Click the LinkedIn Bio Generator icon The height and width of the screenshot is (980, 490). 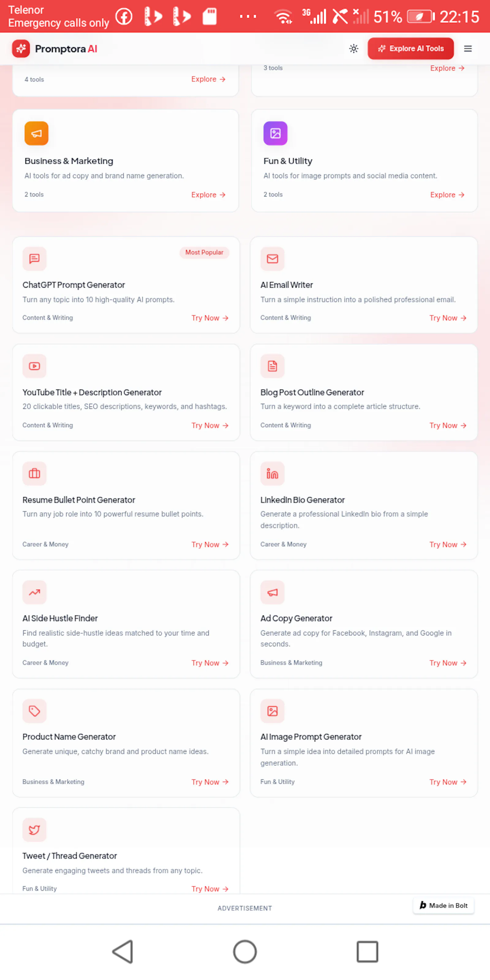point(272,474)
